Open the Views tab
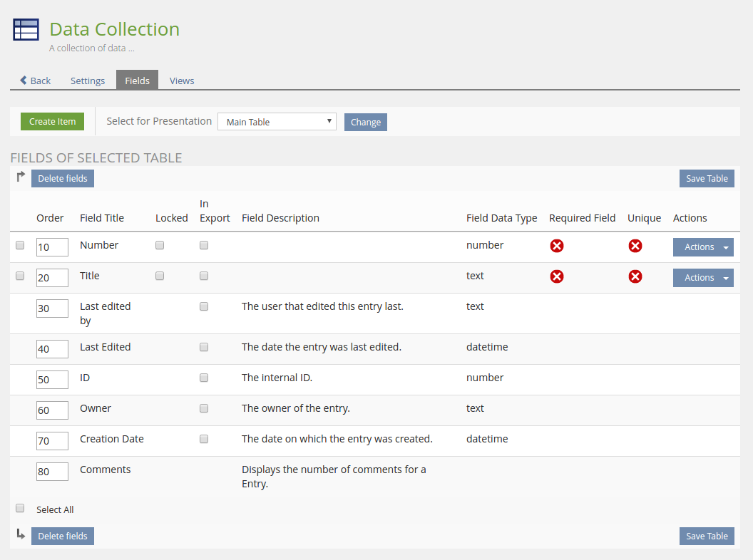This screenshot has width=753, height=560. click(182, 81)
